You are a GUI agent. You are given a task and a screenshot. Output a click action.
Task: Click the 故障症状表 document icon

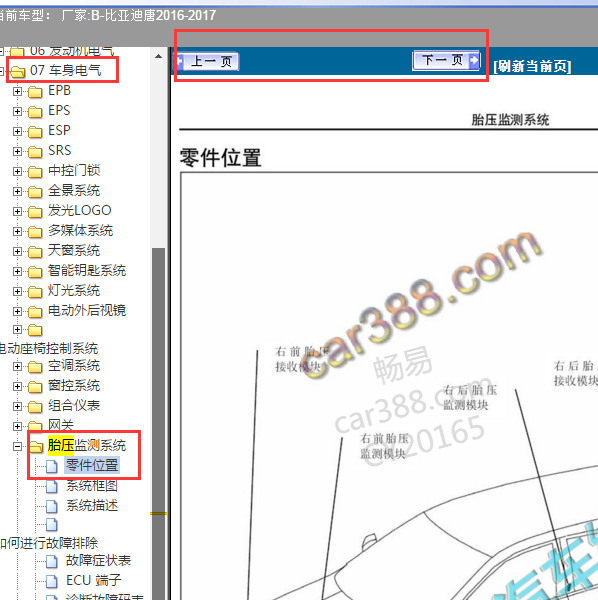pos(52,561)
